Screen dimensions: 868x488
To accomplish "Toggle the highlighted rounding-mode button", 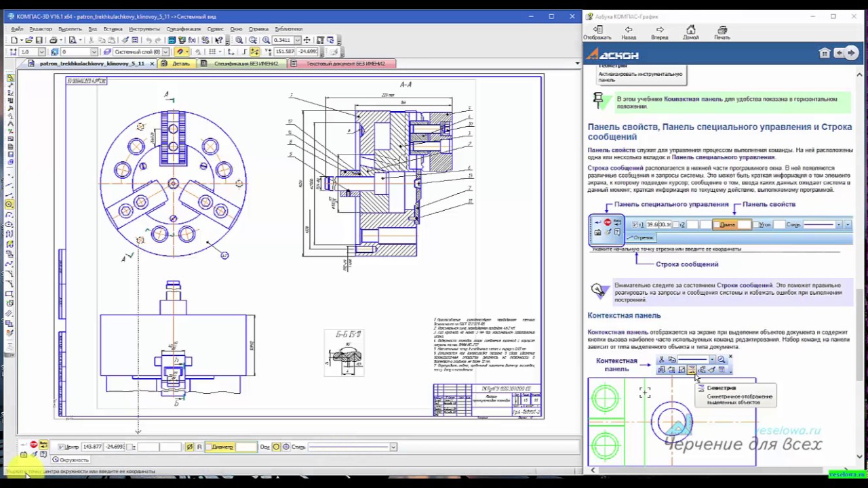I will tap(254, 52).
